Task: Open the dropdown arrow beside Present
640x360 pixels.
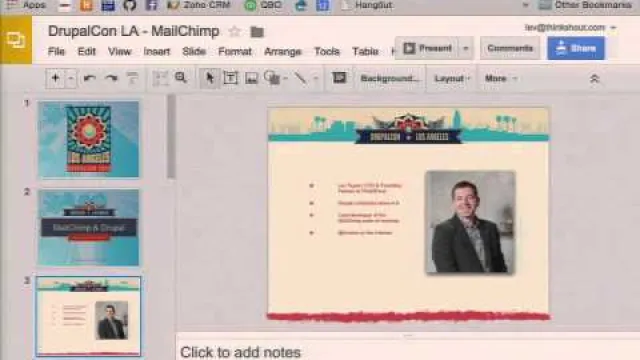Action: coord(466,48)
